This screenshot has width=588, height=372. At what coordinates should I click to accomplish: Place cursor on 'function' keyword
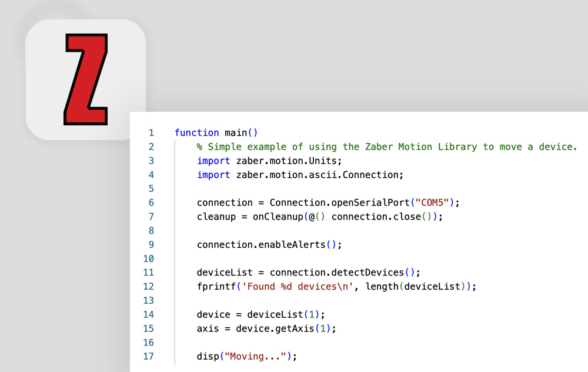pos(197,133)
